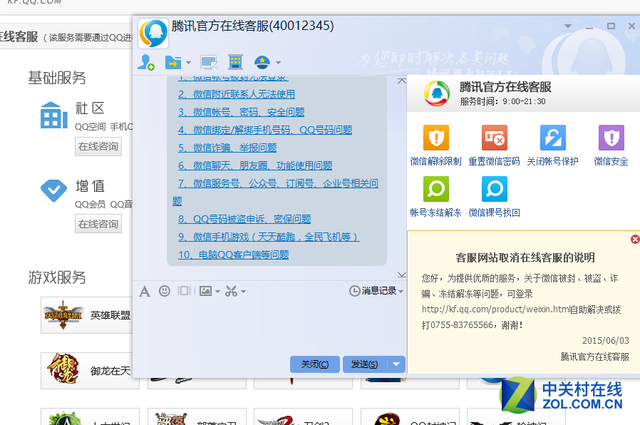Open link 9 微信手机游戏
Screen dimensions: 640x425
click(x=269, y=237)
